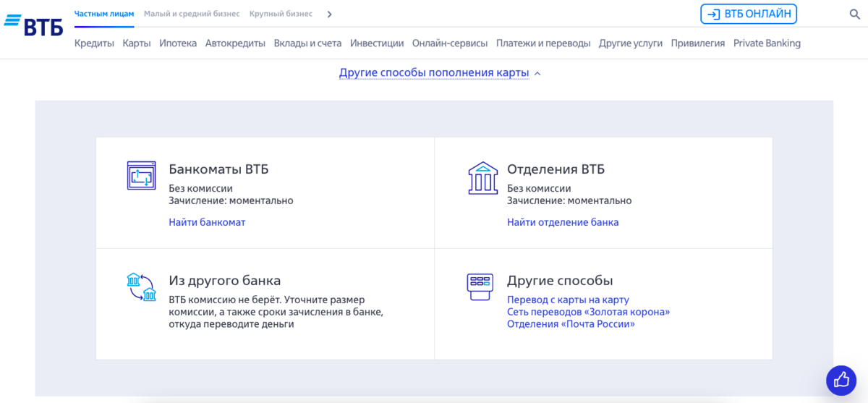This screenshot has width=868, height=403.
Task: Click the Банкоматы ВТБ ATM icon
Action: click(141, 176)
